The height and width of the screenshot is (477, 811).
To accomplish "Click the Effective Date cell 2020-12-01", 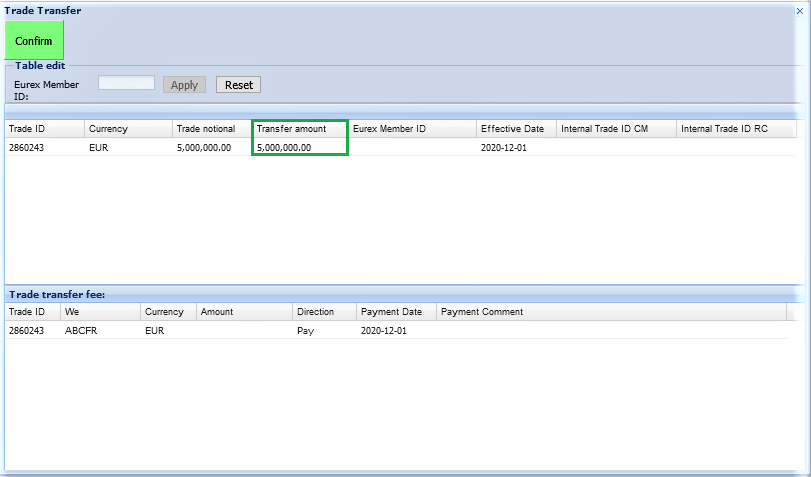I will (515, 147).
